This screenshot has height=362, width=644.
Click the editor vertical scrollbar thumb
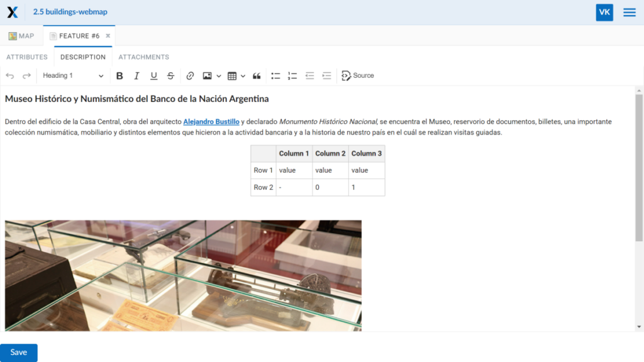coord(639,168)
